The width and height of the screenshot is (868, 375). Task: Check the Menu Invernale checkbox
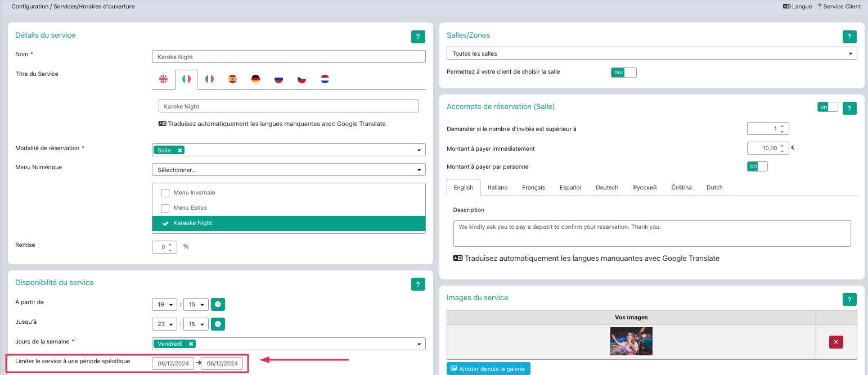tap(165, 193)
